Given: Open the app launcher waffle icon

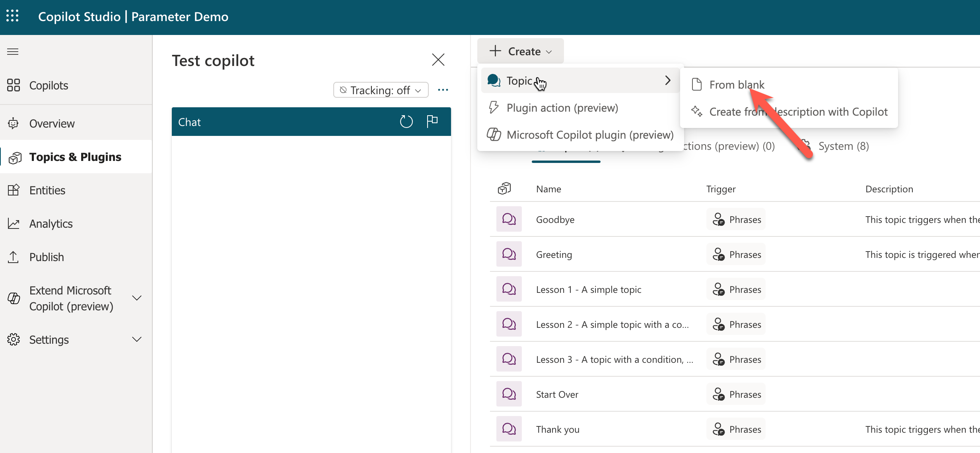Looking at the screenshot, I should pos(12,16).
